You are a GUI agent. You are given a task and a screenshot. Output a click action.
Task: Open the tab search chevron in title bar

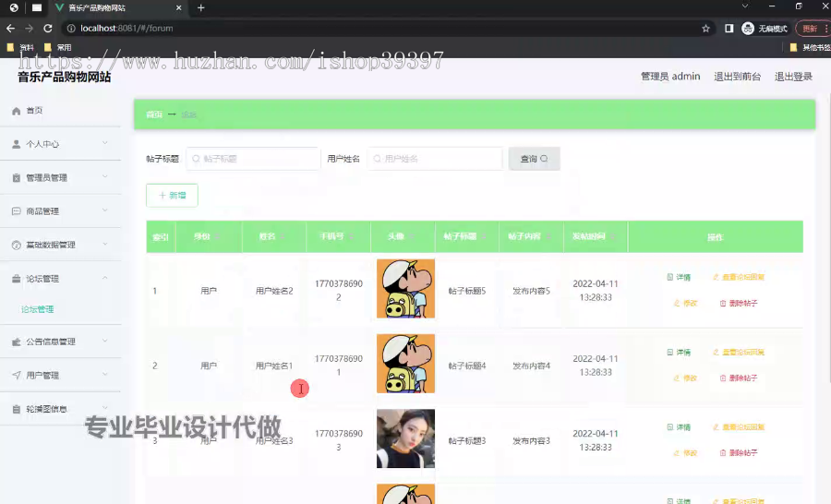point(744,6)
